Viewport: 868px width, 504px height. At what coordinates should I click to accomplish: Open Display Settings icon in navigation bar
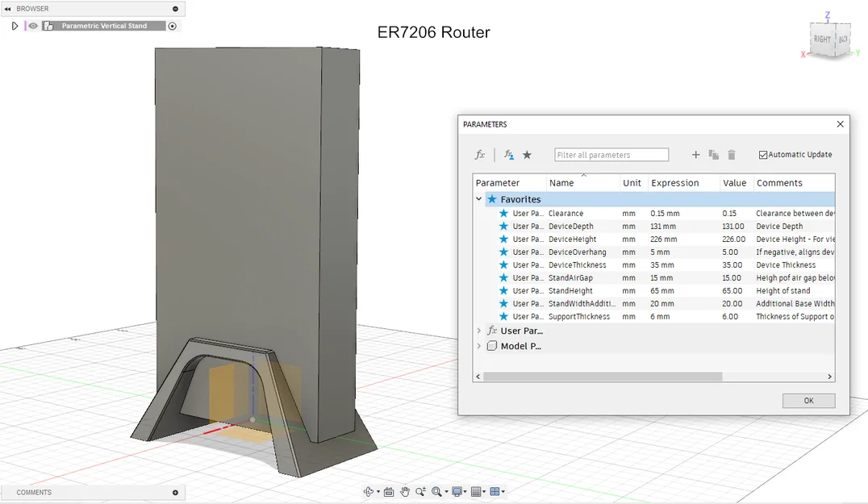point(457,491)
